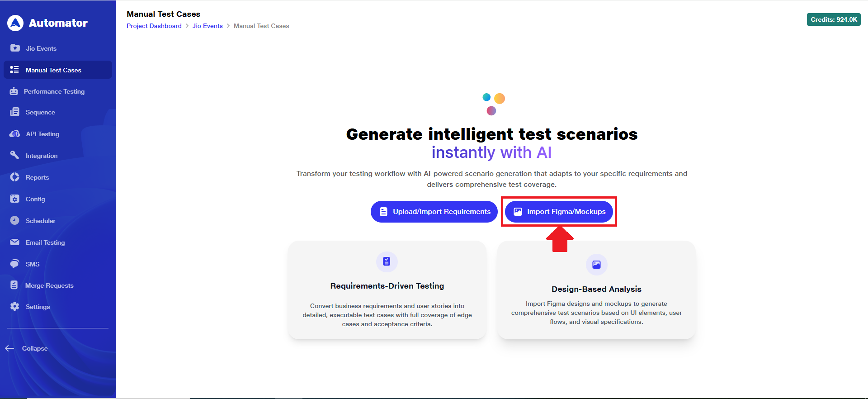Click the Performance Testing robot icon
The width and height of the screenshot is (868, 399).
14,91
